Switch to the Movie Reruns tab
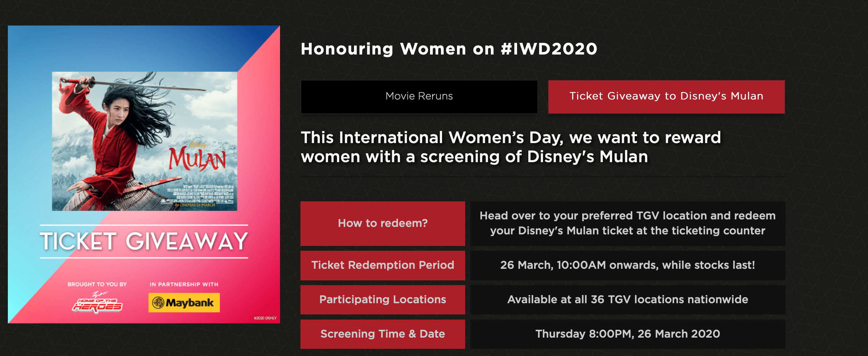The image size is (868, 356). 419,97
